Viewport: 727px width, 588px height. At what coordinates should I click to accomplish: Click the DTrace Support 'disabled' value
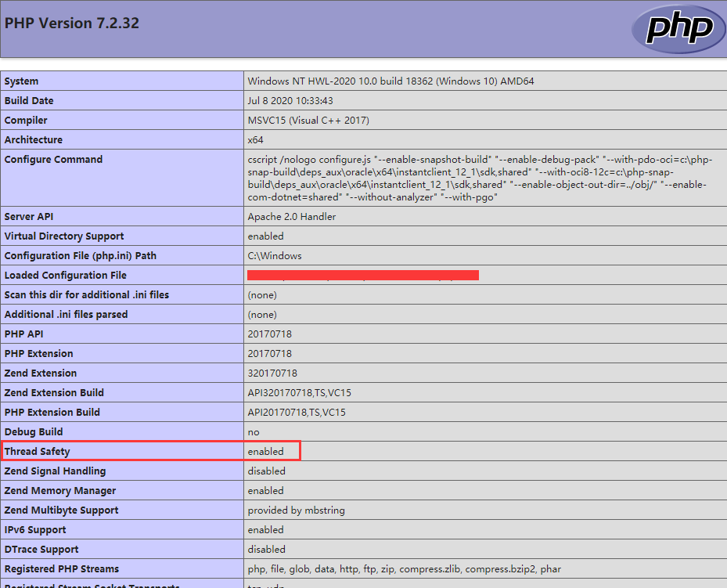pyautogui.click(x=267, y=549)
